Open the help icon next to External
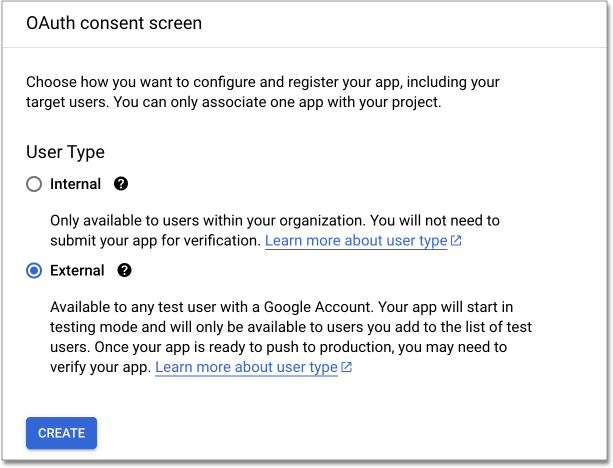This screenshot has height=468, width=613. pyautogui.click(x=124, y=270)
